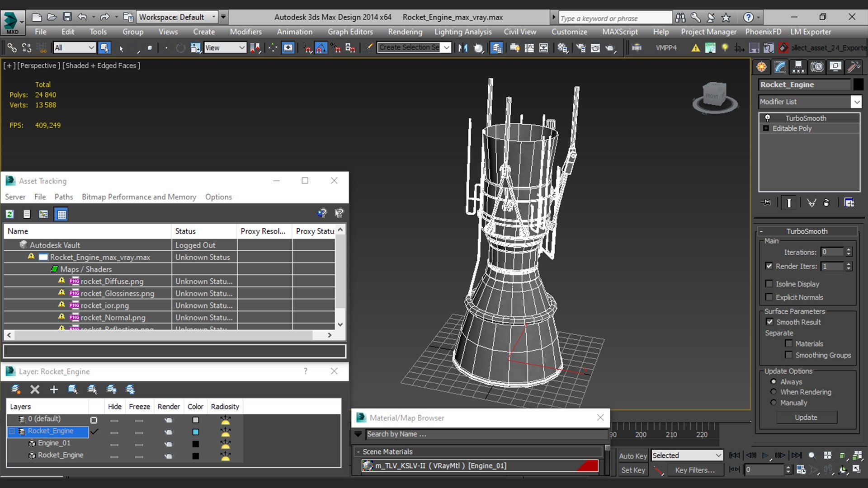
Task: Expand the Editable Poly stack entry
Action: click(766, 128)
